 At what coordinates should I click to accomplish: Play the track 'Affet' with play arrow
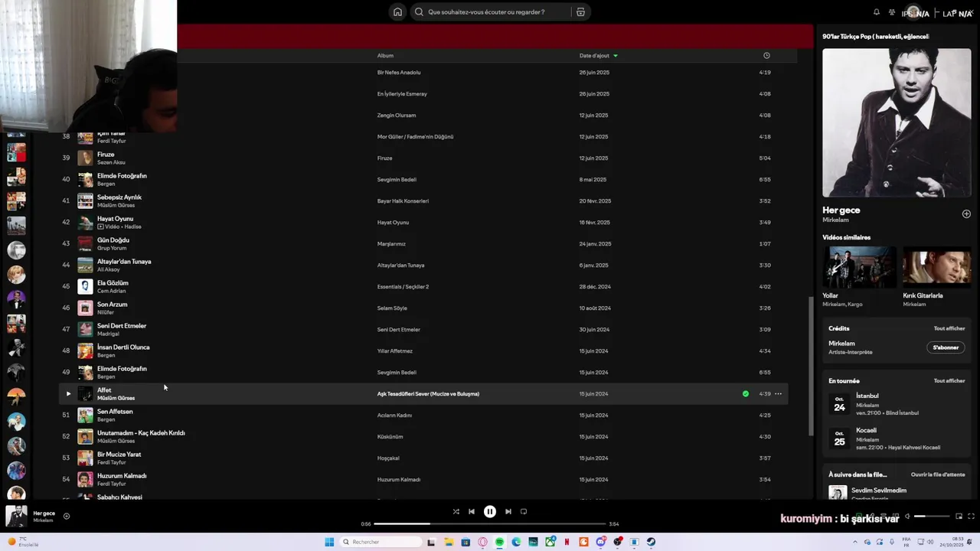point(68,394)
